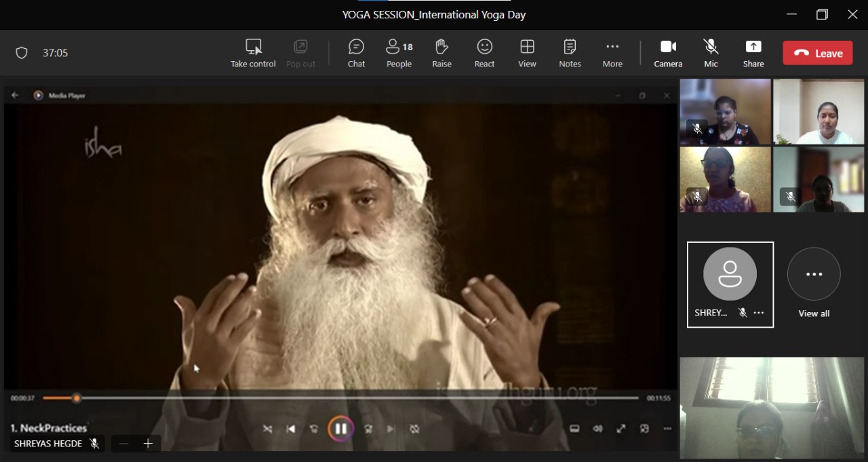868x462 pixels.
Task: Toggle repeat in Media Player
Action: click(414, 429)
